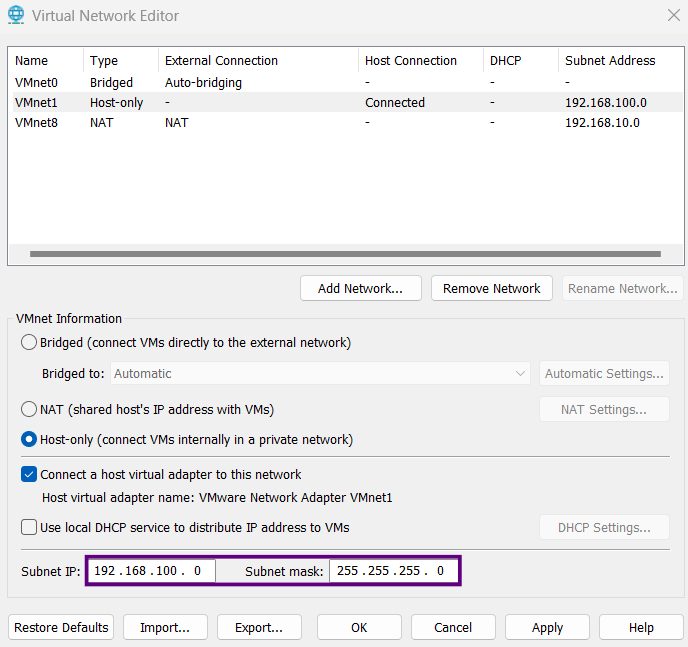Close the Virtual Network Editor dialog
The width and height of the screenshot is (688, 647).
672,15
